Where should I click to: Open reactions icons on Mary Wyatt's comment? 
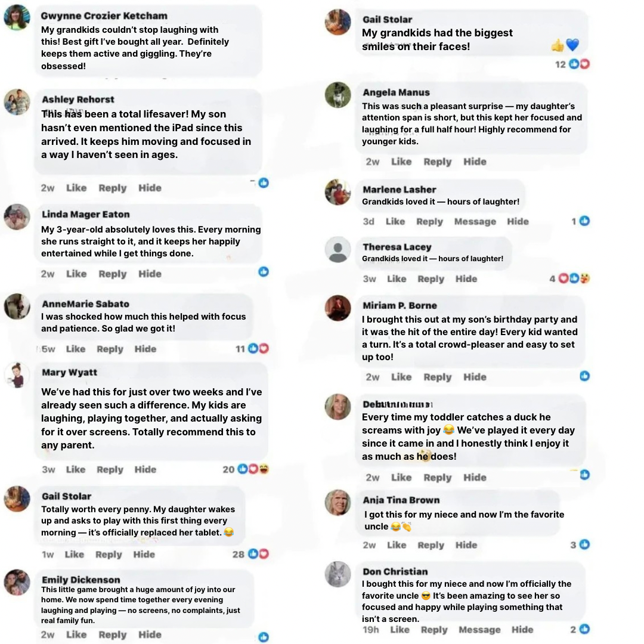click(253, 469)
